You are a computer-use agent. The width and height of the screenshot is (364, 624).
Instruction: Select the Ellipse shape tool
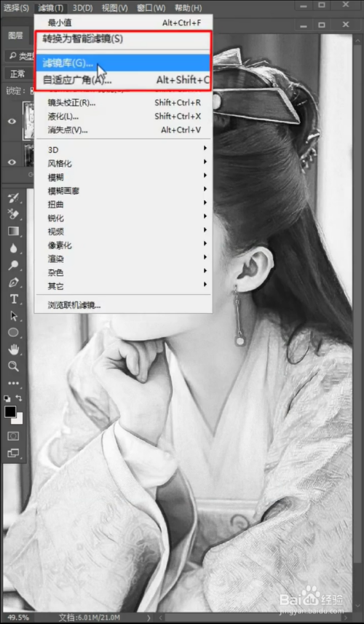tap(14, 332)
